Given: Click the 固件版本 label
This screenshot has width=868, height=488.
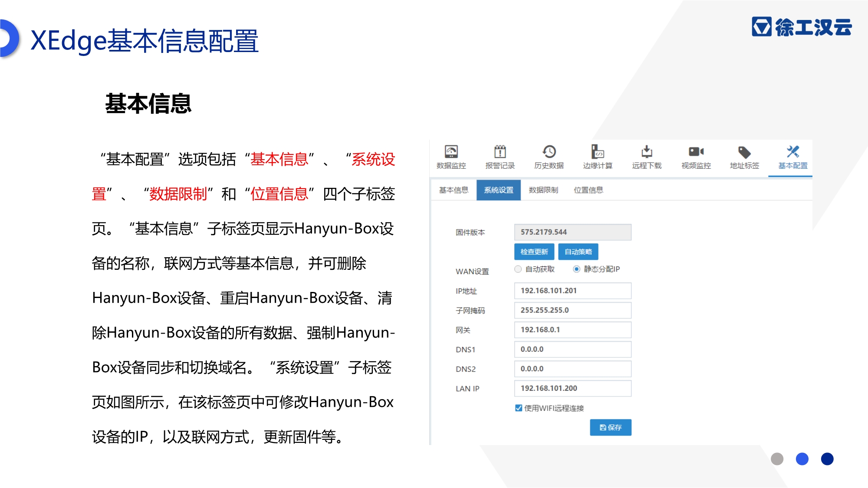Looking at the screenshot, I should (470, 233).
